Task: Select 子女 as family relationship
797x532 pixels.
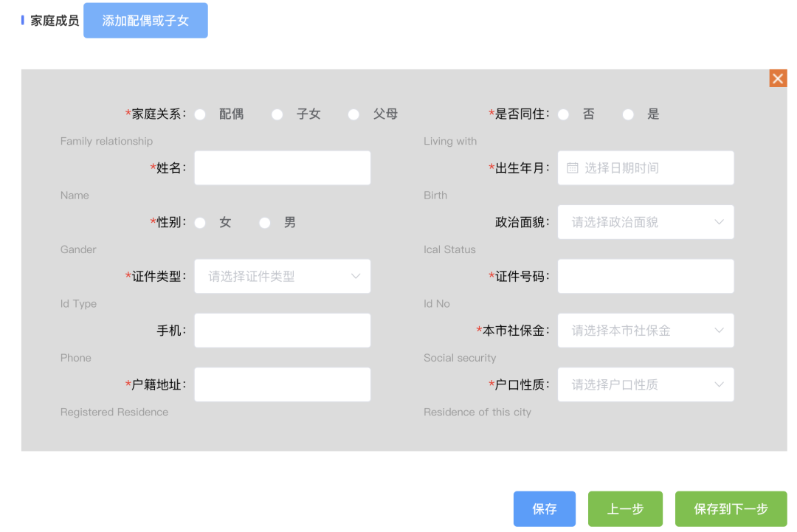Action: pos(277,114)
